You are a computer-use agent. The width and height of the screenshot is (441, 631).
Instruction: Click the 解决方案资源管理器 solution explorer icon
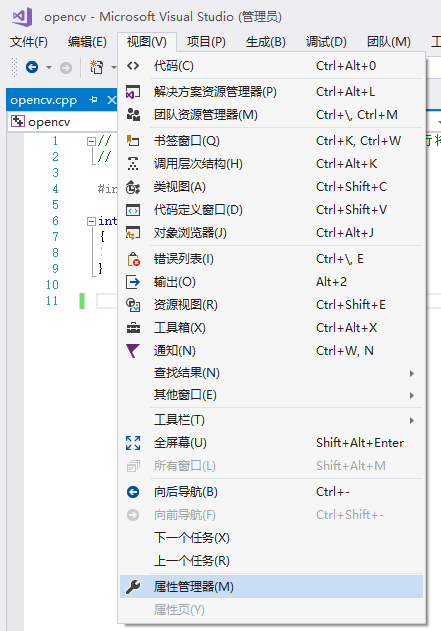(133, 92)
